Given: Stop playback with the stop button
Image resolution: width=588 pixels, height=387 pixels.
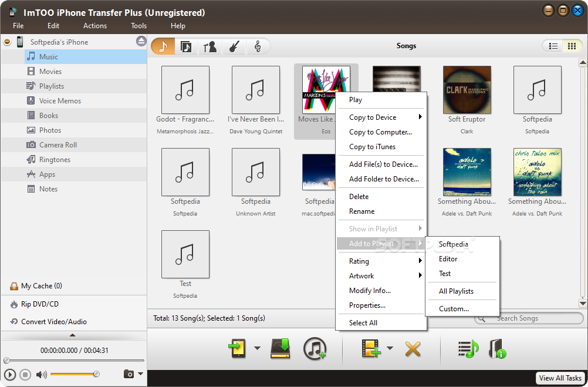Looking at the screenshot, I should (x=25, y=374).
